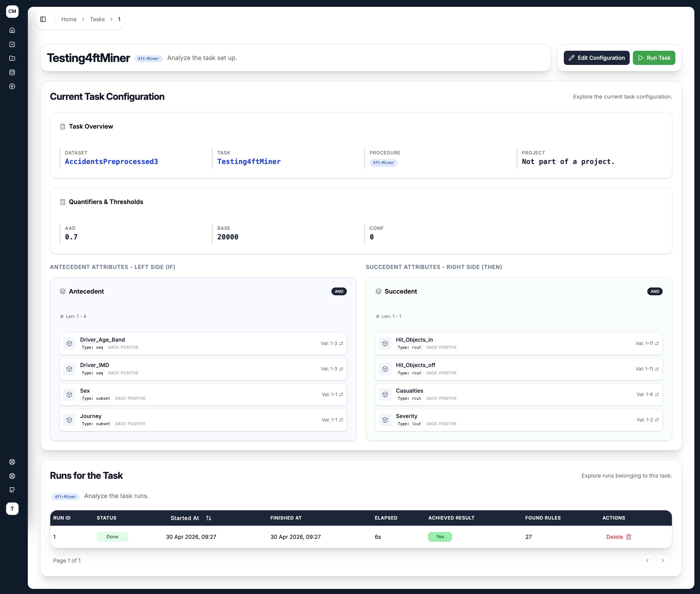
Task: Click the Page 1 of 1 label
Action: coord(67,561)
